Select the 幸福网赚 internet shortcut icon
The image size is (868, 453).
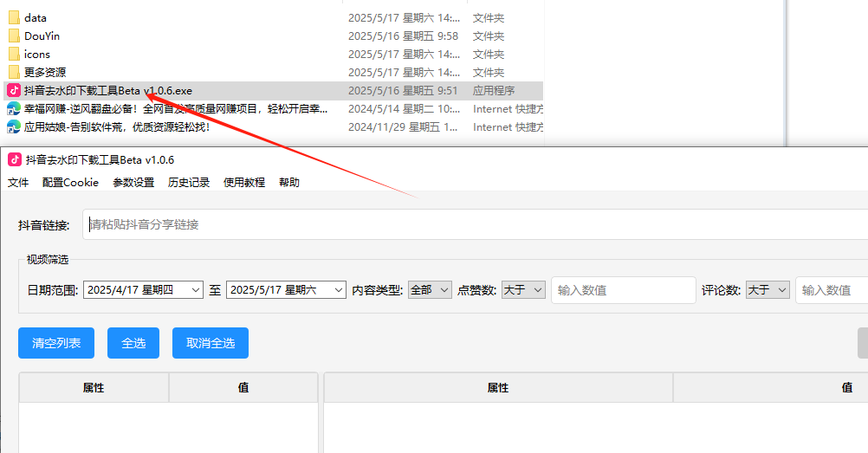click(x=14, y=108)
